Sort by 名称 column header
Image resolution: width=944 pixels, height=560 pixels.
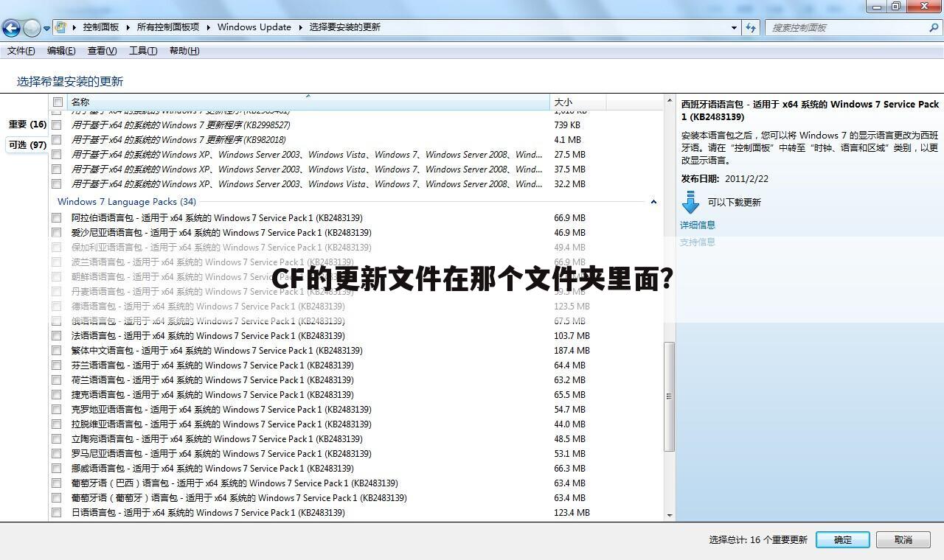(308, 102)
